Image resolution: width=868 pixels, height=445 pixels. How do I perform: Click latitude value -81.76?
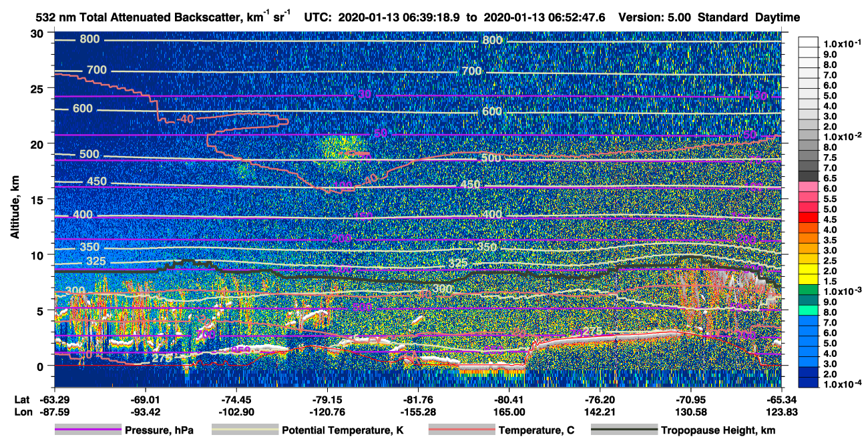pos(418,400)
